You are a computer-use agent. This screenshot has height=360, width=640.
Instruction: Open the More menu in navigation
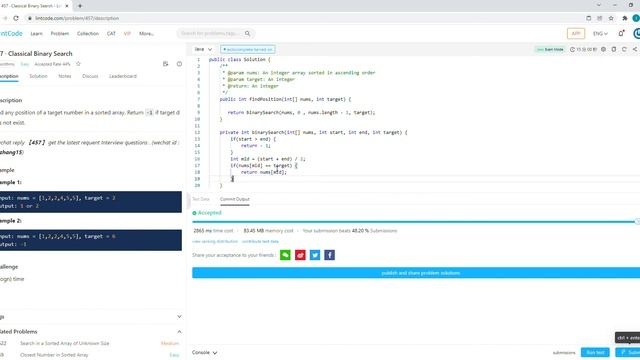pos(146,33)
